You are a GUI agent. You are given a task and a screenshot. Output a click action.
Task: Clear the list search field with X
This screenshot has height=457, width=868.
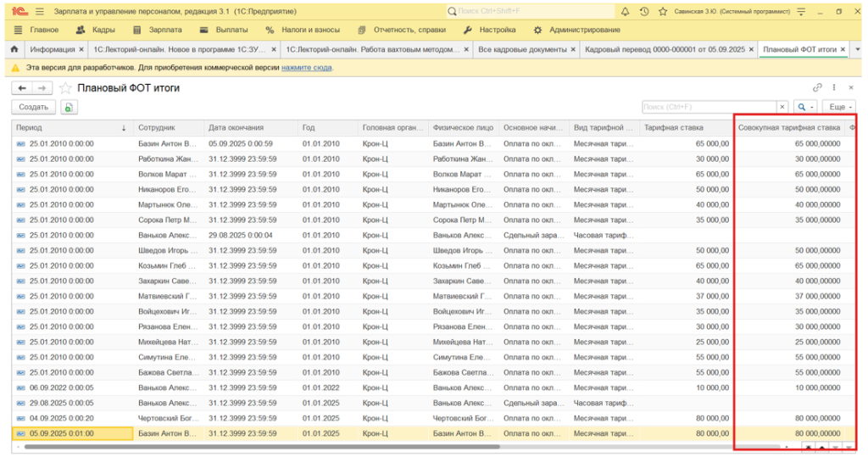[782, 107]
